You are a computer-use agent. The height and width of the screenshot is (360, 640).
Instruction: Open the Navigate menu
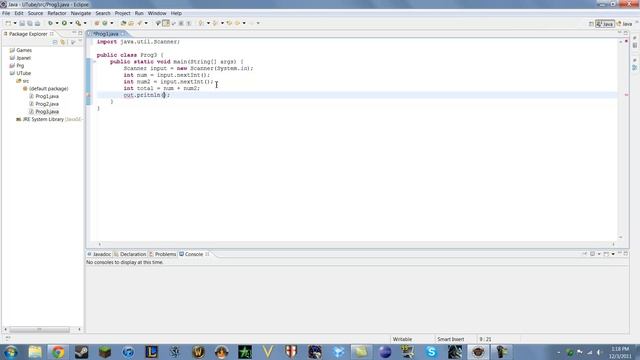tap(81, 13)
